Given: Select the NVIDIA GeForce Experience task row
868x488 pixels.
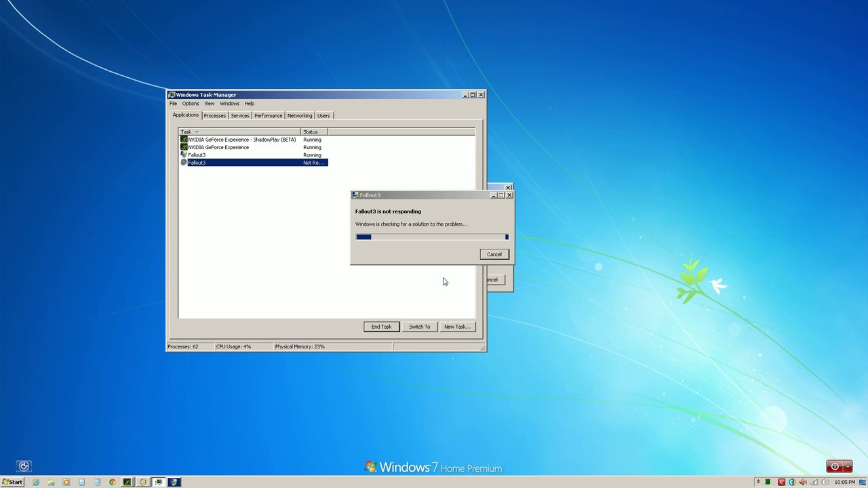Looking at the screenshot, I should coord(254,147).
